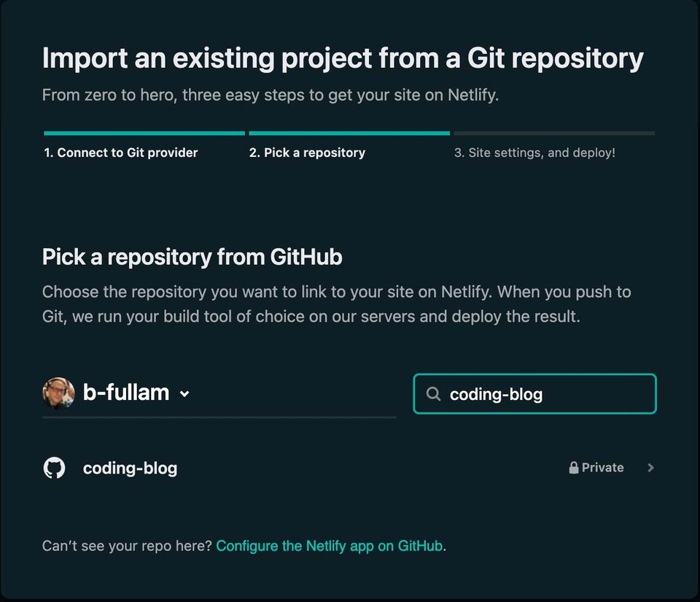Click the dropdown arrow beside b-fullam
Screen dimensions: 700x602
(x=183, y=393)
